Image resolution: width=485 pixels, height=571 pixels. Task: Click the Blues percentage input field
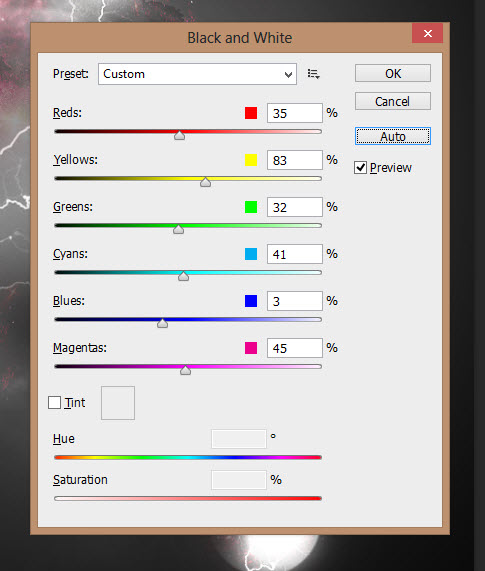pos(295,301)
